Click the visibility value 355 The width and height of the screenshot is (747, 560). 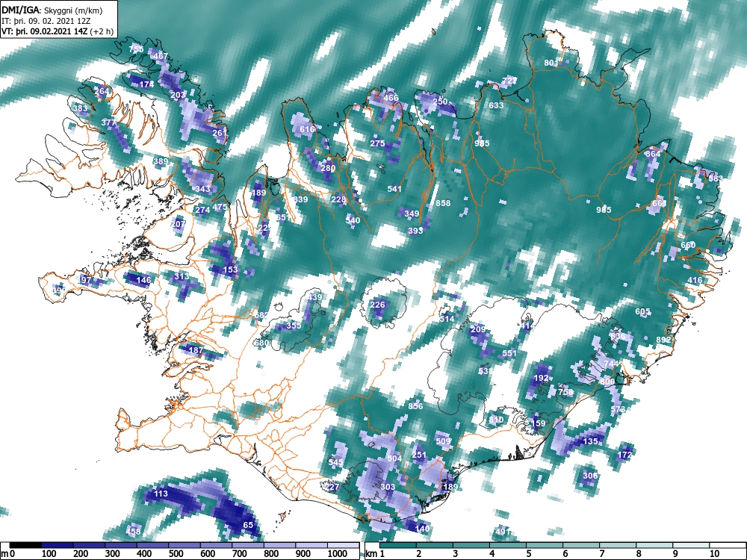pyautogui.click(x=294, y=326)
